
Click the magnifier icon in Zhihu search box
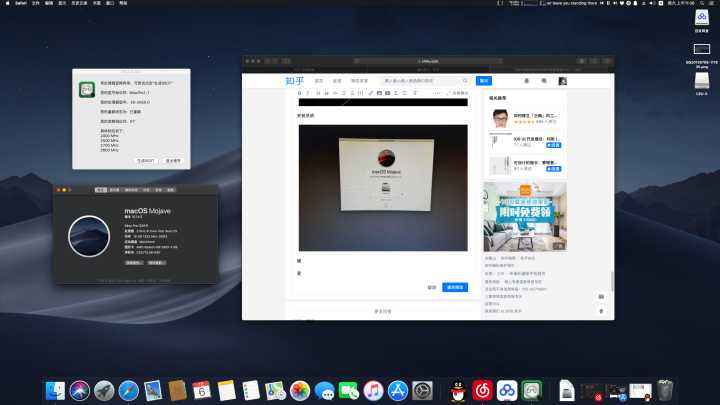coord(465,81)
